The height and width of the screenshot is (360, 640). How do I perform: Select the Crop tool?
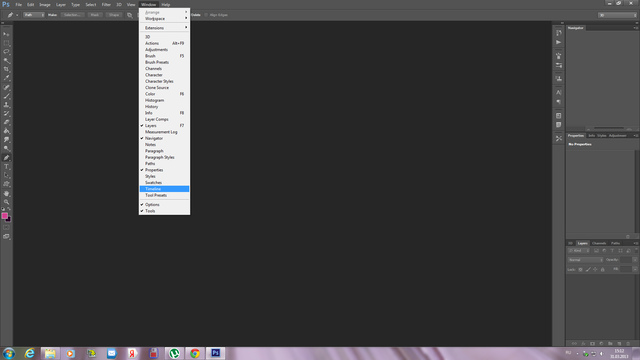pyautogui.click(x=6, y=69)
